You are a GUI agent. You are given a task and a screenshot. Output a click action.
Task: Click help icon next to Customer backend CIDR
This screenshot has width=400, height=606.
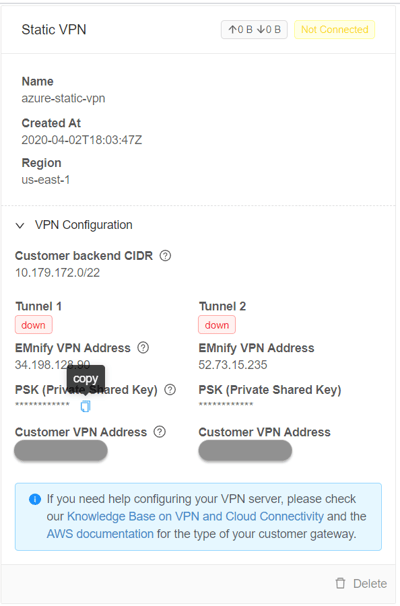click(x=165, y=256)
